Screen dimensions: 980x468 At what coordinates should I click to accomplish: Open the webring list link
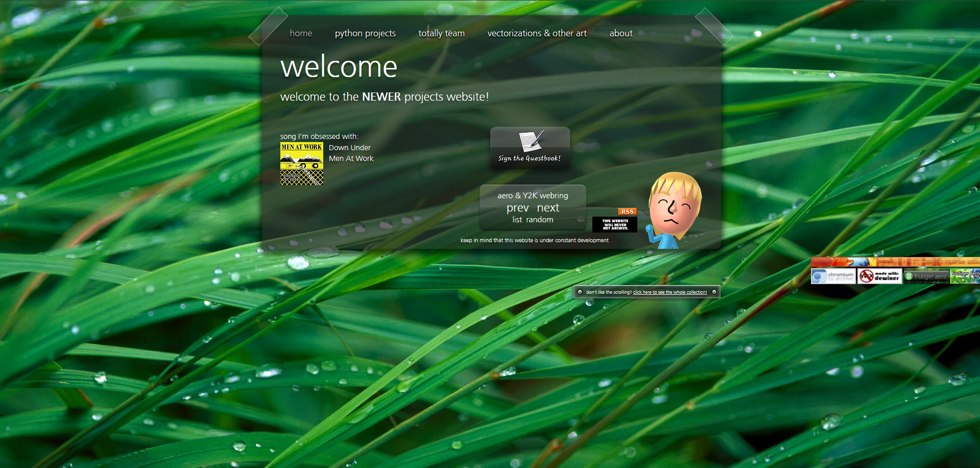click(x=517, y=220)
